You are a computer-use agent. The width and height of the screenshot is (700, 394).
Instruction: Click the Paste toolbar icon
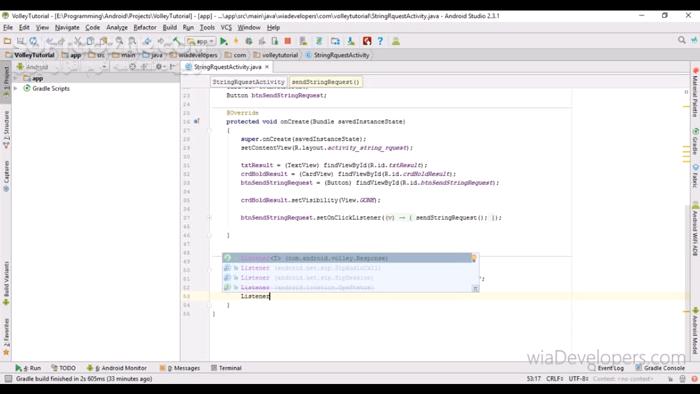(104, 41)
